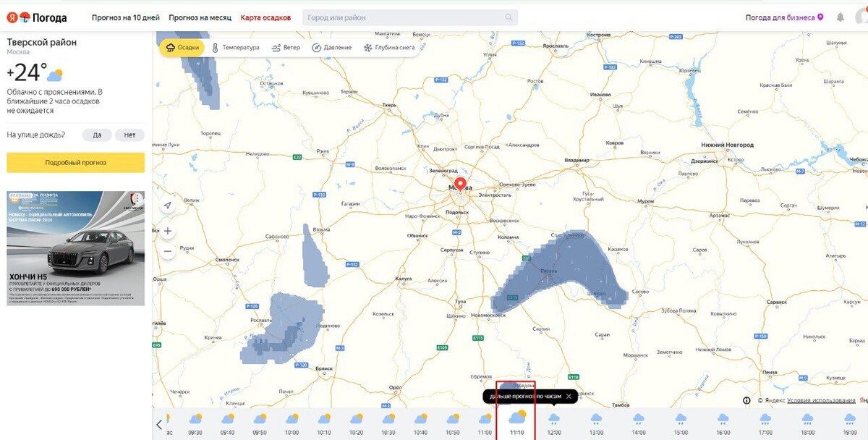Click the search magnifier icon

[x=509, y=17]
